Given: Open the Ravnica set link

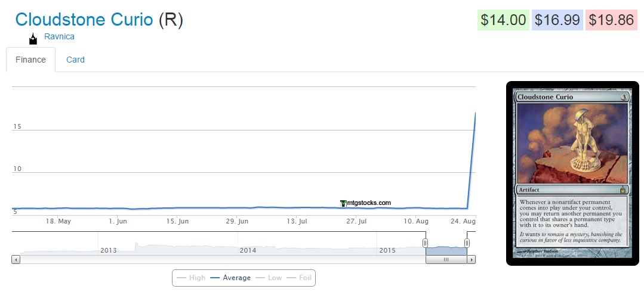Looking at the screenshot, I should (x=59, y=36).
